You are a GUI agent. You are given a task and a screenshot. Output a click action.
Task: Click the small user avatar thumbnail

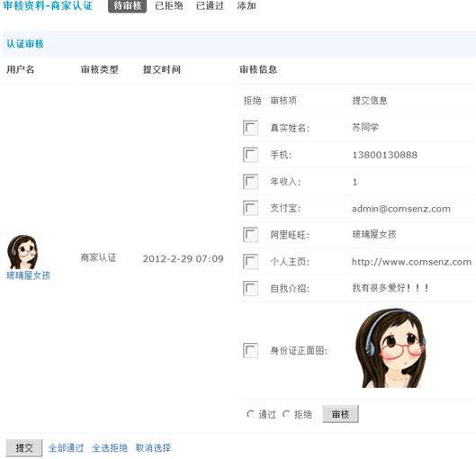22,252
